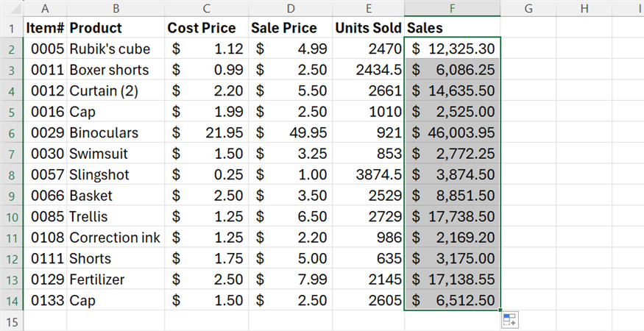
Task: Select column D header
Action: point(291,8)
